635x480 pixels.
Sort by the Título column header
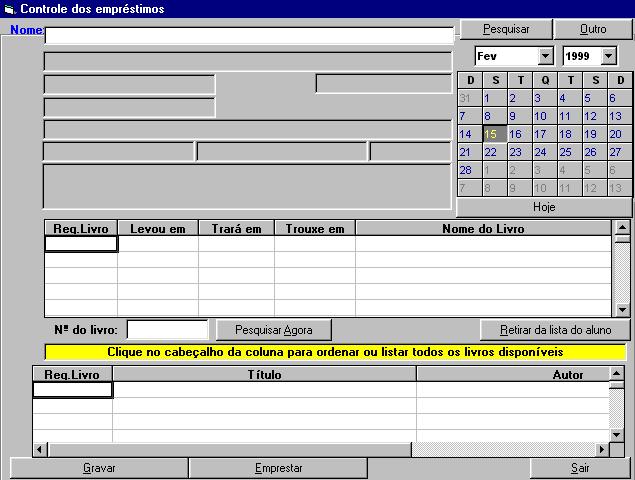tap(264, 375)
